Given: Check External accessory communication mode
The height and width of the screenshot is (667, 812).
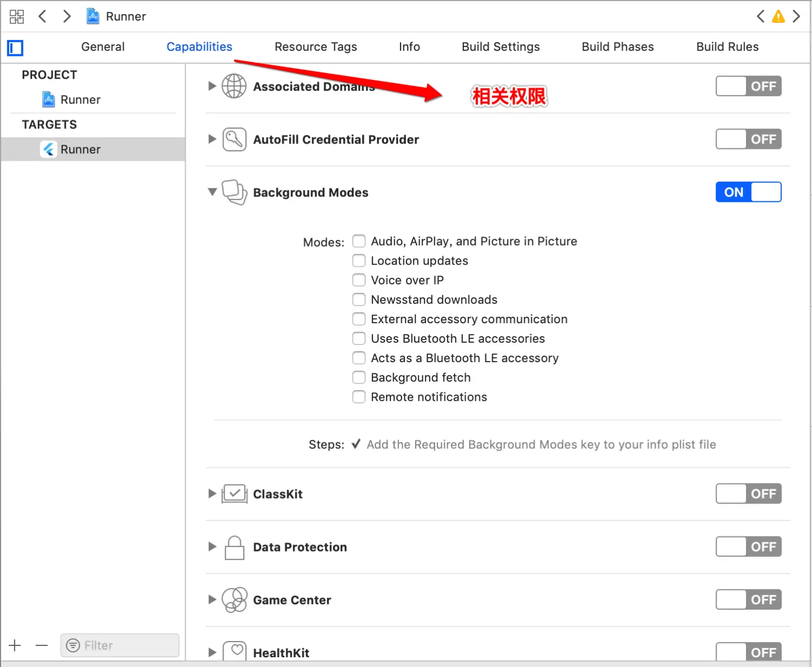Looking at the screenshot, I should coord(359,319).
